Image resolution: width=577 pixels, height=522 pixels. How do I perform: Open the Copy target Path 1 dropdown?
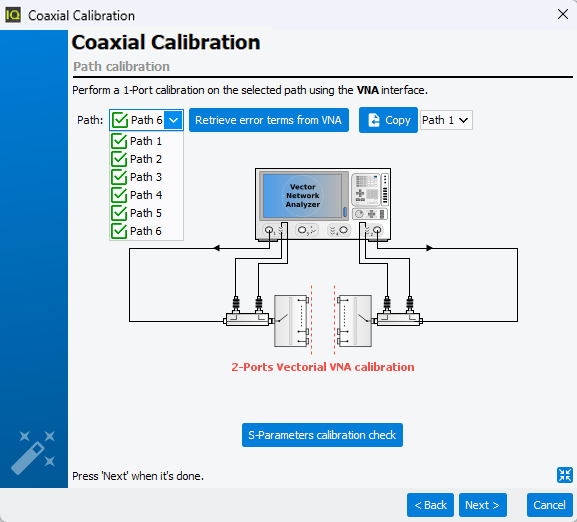point(446,120)
